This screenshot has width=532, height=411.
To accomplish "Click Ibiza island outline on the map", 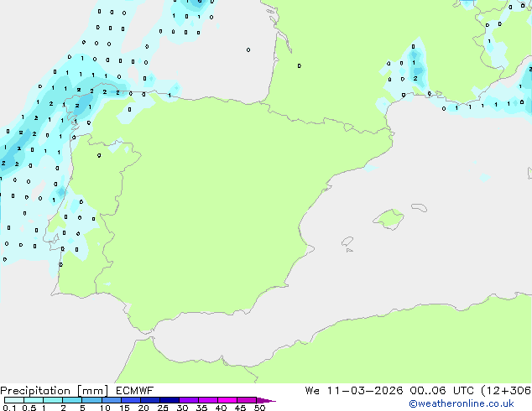I will pyautogui.click(x=347, y=241).
